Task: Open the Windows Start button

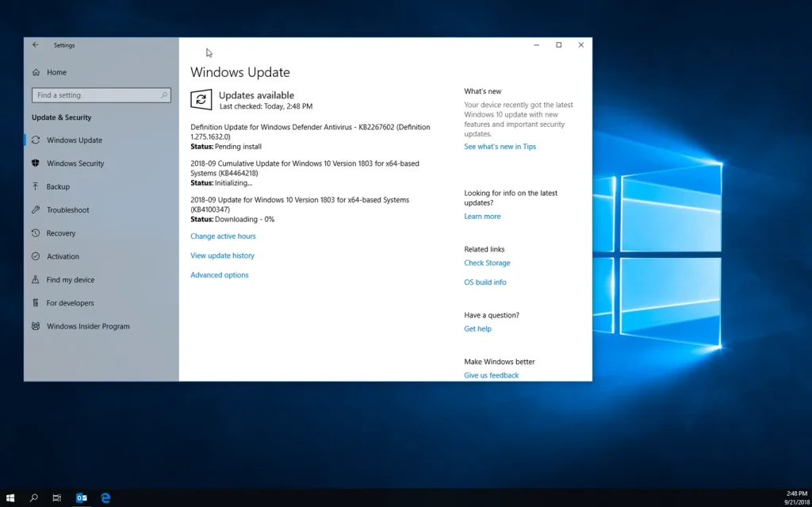Action: click(x=10, y=498)
